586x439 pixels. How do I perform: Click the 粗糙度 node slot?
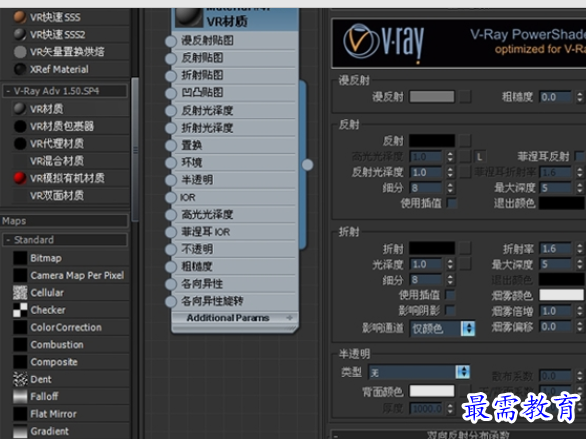(x=235, y=267)
